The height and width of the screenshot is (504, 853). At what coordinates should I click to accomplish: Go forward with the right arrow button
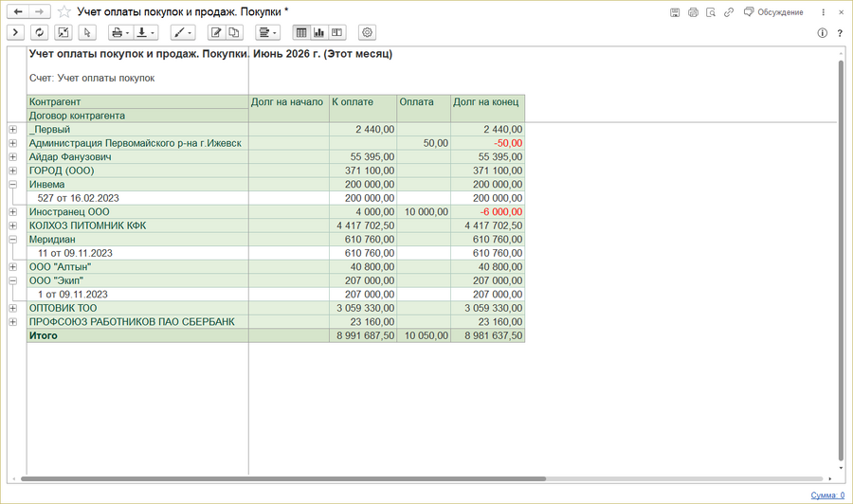click(x=39, y=11)
